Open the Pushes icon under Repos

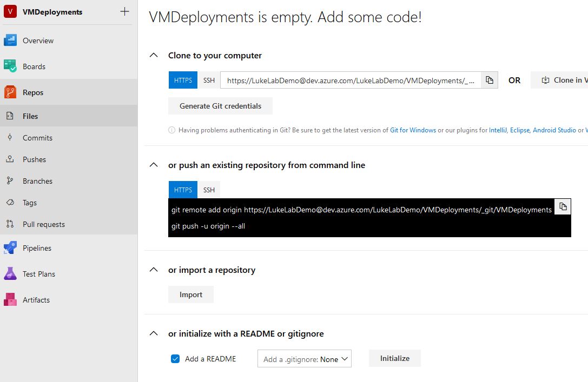click(10, 159)
